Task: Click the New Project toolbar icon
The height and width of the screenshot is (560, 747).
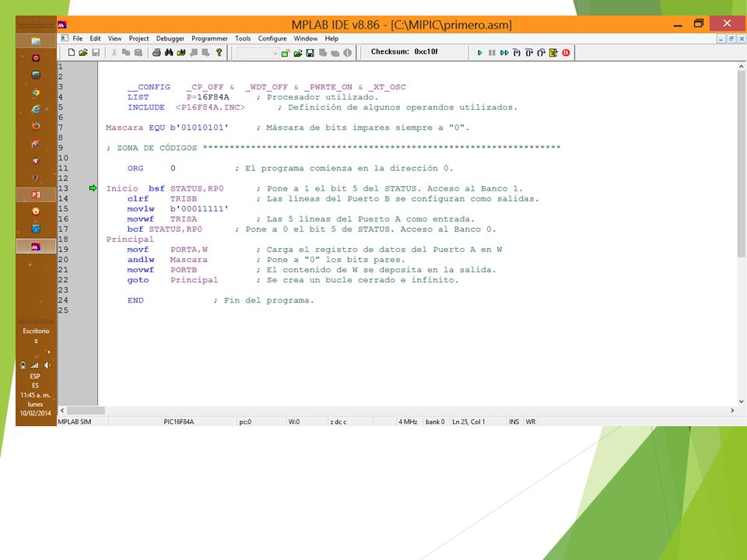Action: [286, 53]
